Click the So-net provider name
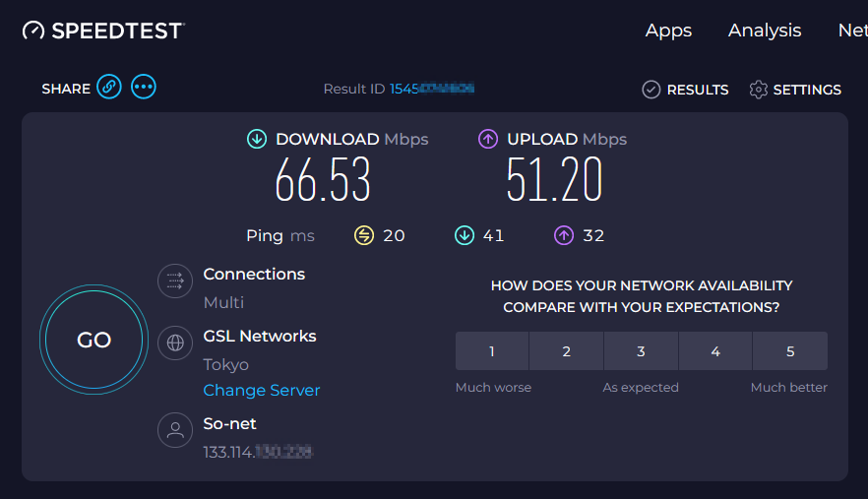 [x=229, y=423]
